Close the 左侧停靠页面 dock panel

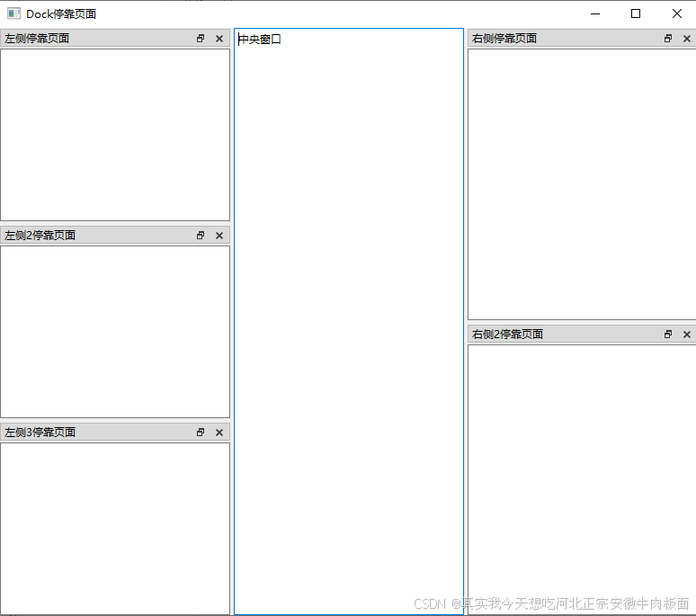(219, 39)
